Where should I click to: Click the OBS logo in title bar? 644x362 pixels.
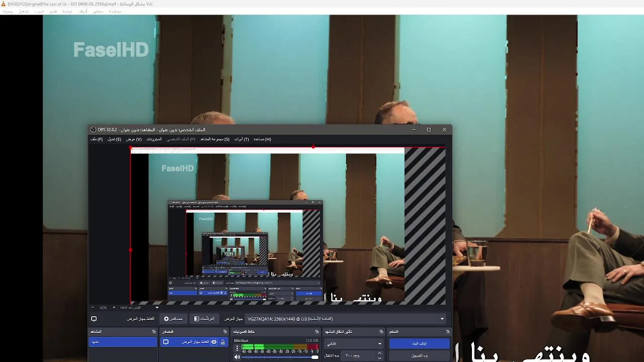(93, 130)
